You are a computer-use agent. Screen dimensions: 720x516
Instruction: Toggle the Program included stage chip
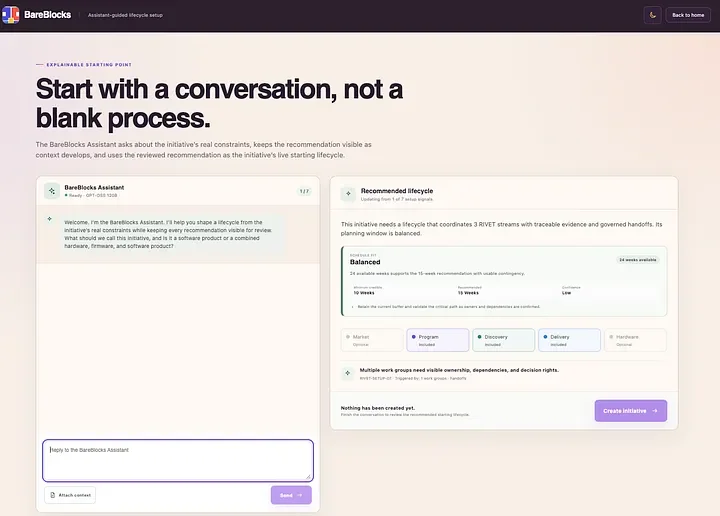pyautogui.click(x=438, y=340)
